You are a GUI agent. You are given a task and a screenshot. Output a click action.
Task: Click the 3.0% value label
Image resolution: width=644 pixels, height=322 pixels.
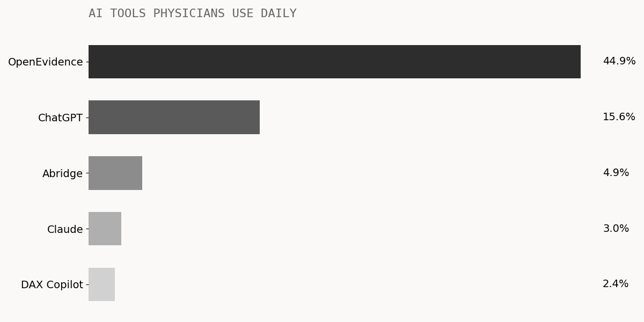point(616,229)
